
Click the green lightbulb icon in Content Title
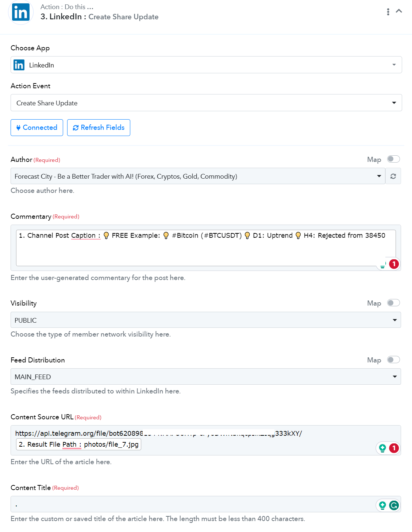pyautogui.click(x=382, y=505)
